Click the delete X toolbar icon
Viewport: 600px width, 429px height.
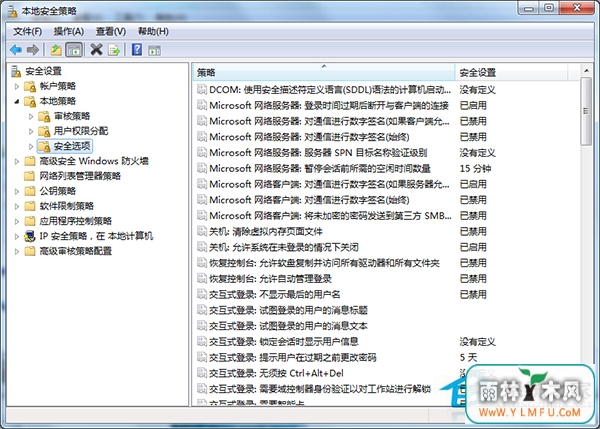coord(96,49)
